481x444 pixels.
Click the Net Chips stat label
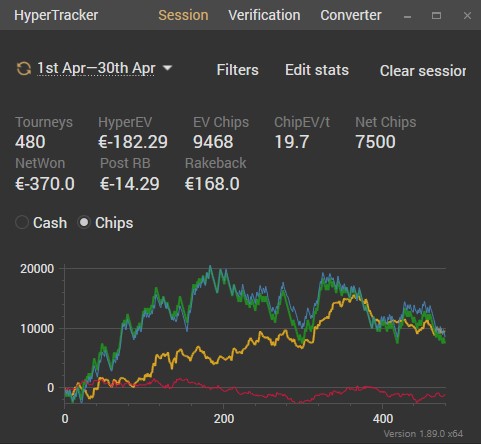pyautogui.click(x=386, y=122)
